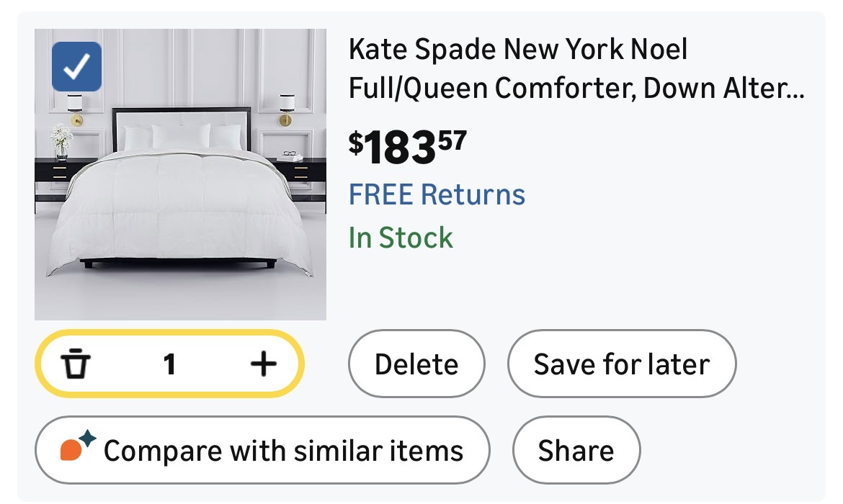
Task: Select the quantity value 1
Action: [169, 364]
